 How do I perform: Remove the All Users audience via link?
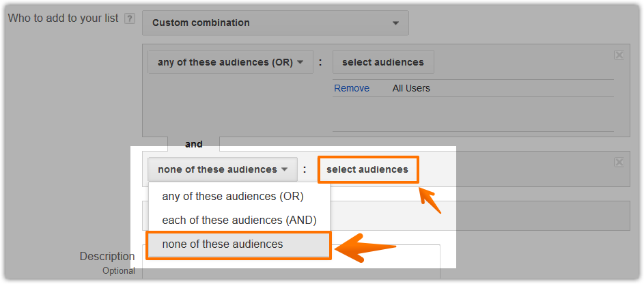[352, 88]
